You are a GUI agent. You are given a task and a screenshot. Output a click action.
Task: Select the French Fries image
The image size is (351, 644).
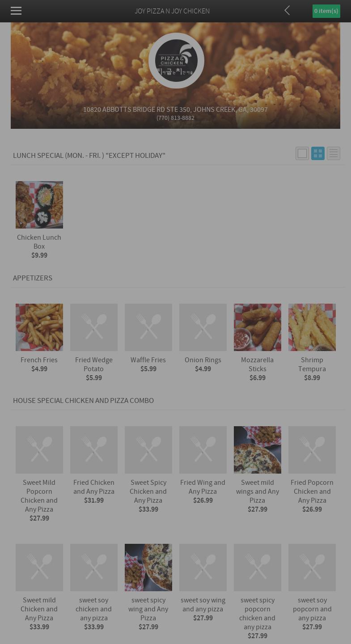39,327
